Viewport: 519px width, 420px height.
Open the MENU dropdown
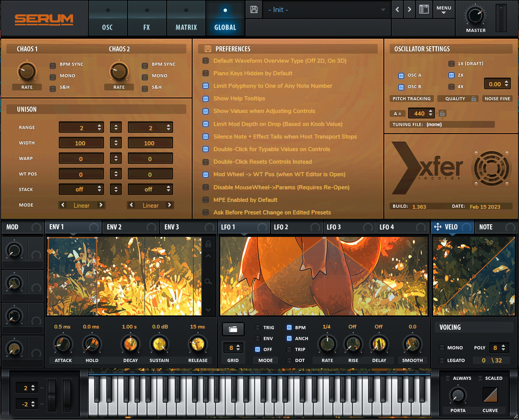pos(444,9)
